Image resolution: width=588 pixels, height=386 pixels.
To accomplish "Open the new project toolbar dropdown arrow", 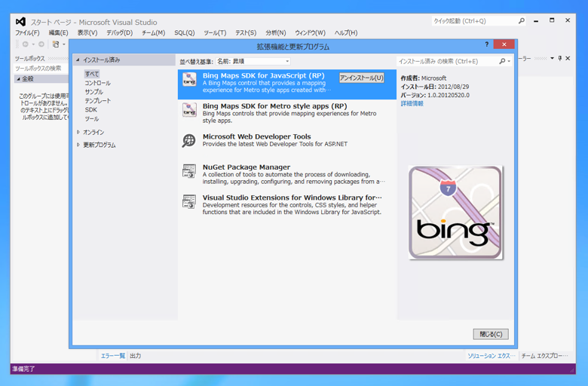I will click(x=64, y=44).
